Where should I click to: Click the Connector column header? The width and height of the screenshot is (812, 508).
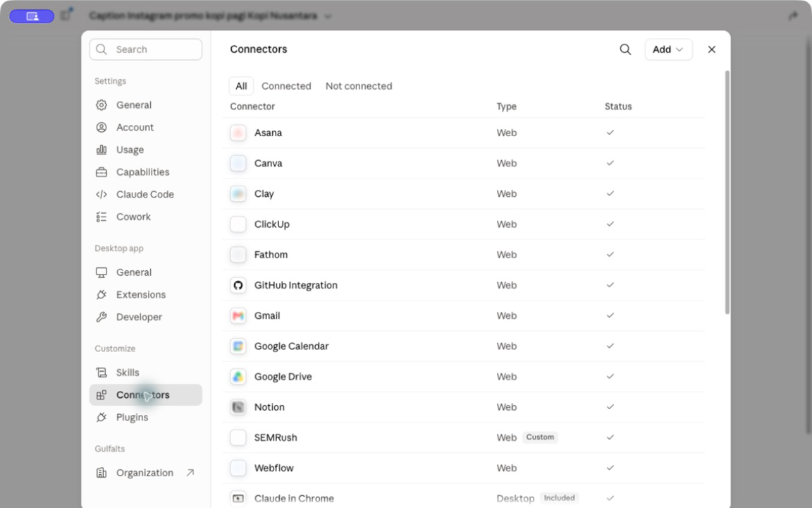click(x=252, y=107)
